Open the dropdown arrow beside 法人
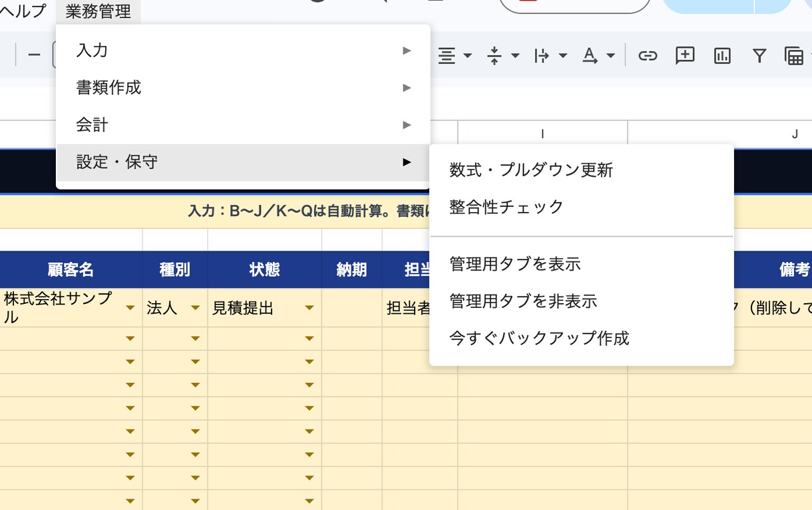This screenshot has height=510, width=812. (195, 308)
